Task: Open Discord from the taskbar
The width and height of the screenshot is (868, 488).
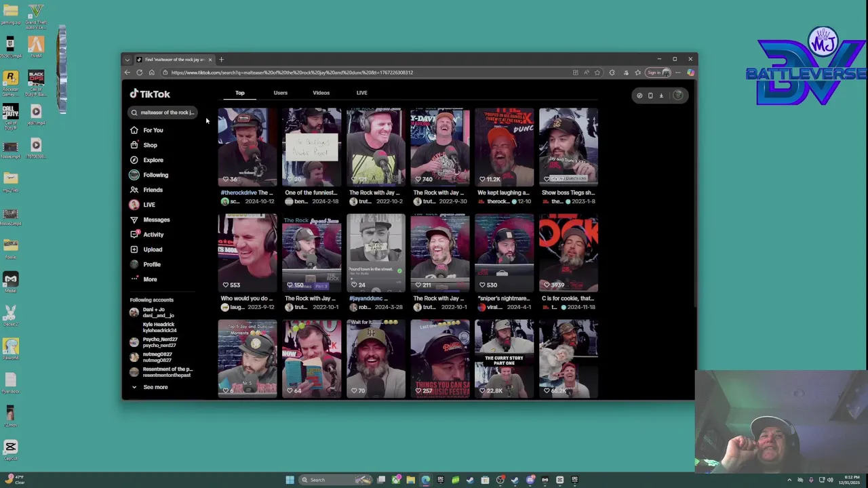Action: coord(530,480)
